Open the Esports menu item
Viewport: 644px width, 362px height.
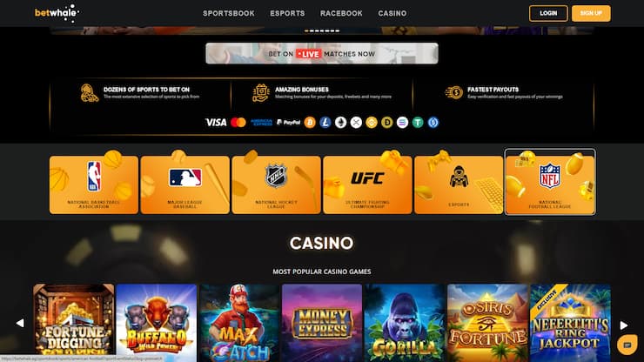coord(287,13)
